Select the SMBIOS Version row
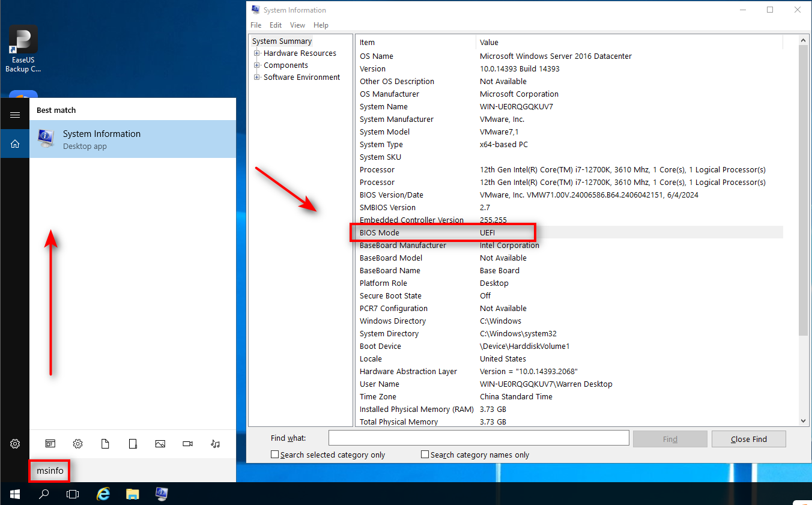 point(569,207)
